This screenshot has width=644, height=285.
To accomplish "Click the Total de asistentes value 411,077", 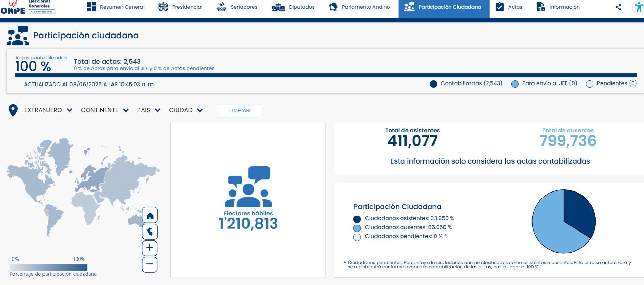I will click(412, 141).
